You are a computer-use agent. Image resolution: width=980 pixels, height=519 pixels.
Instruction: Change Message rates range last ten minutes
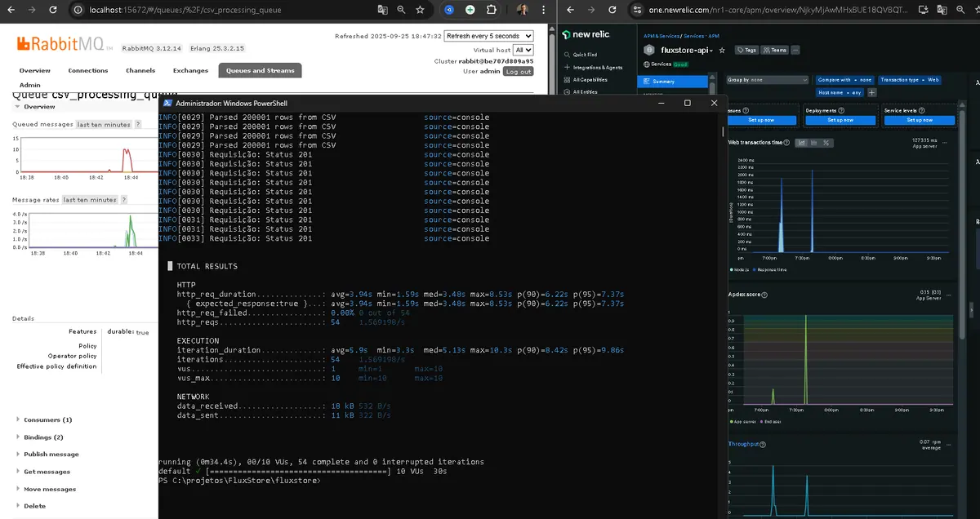[x=90, y=199]
